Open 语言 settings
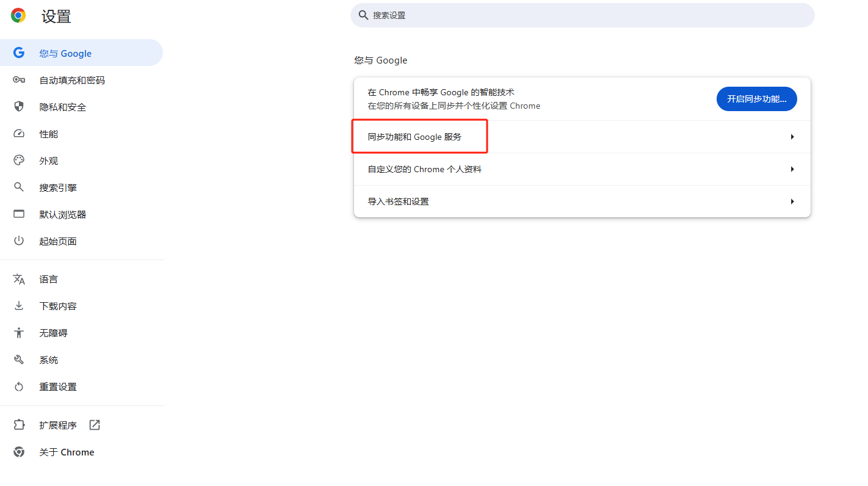868x486 pixels. pyautogui.click(x=81, y=279)
